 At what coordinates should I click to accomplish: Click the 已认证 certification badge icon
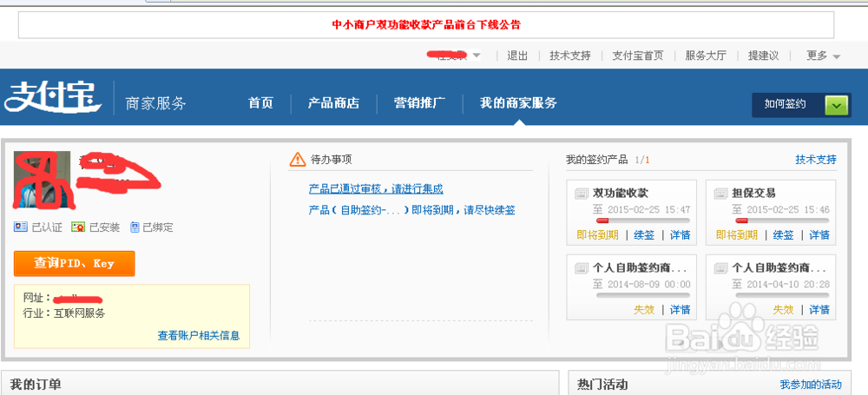[21, 227]
